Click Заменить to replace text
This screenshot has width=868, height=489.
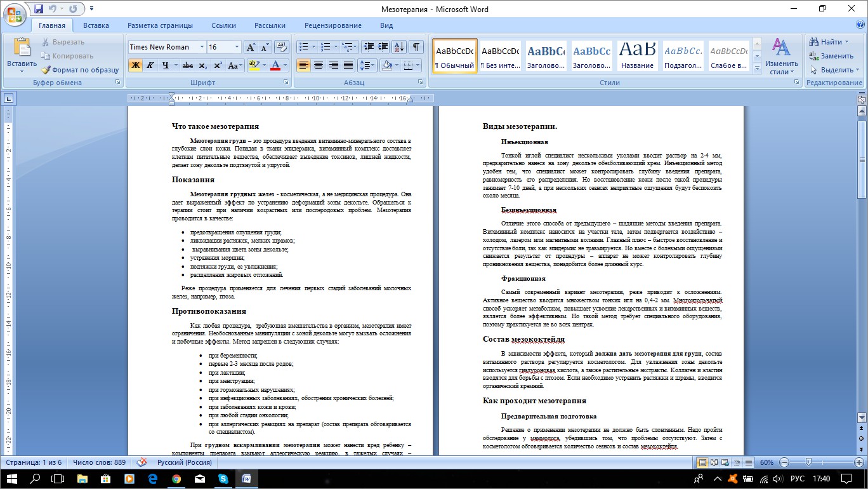pos(831,56)
